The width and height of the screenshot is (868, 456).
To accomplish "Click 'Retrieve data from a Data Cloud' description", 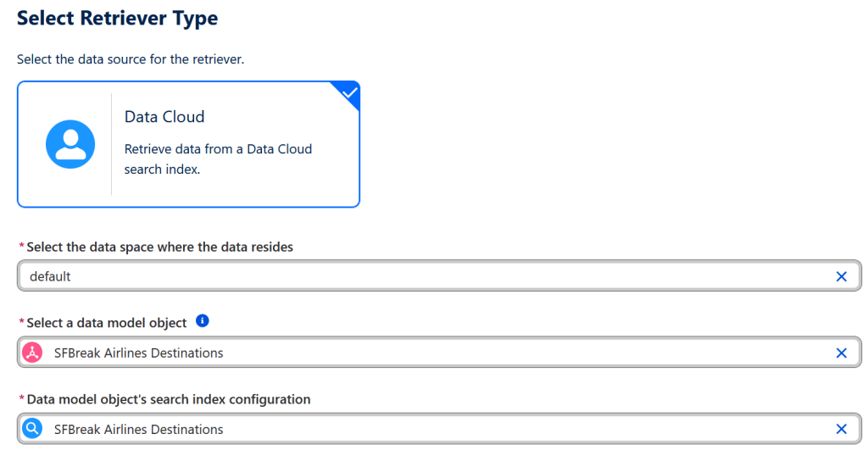I will point(218,158).
